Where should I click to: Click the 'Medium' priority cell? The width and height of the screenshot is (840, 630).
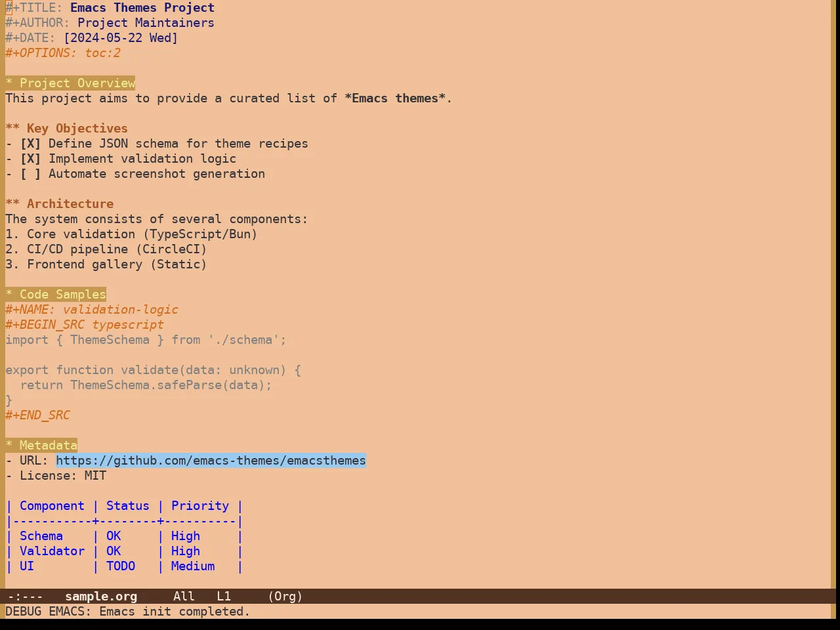pos(193,566)
